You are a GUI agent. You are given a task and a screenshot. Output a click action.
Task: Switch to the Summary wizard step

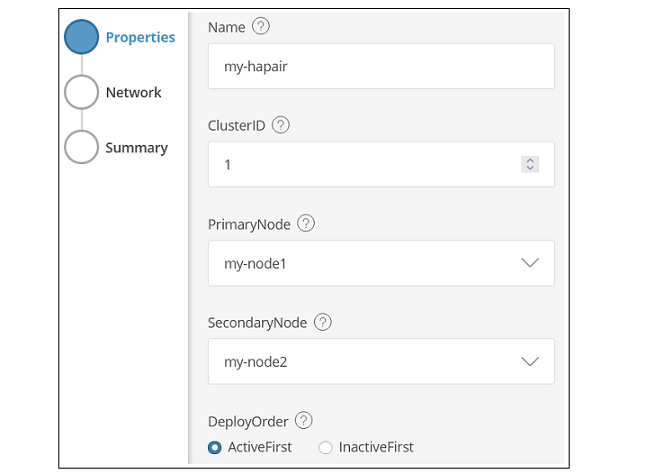tap(136, 148)
